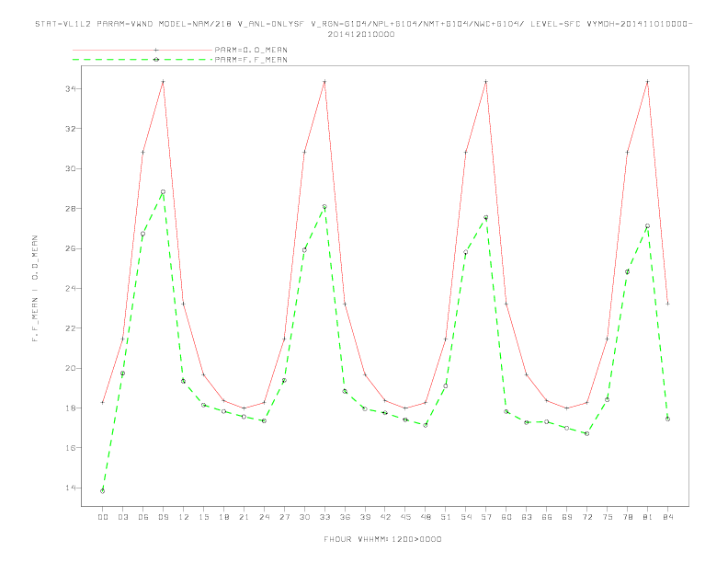The height and width of the screenshot is (563, 728).
Task: Click the x-axis tick label 39
Action: click(365, 517)
